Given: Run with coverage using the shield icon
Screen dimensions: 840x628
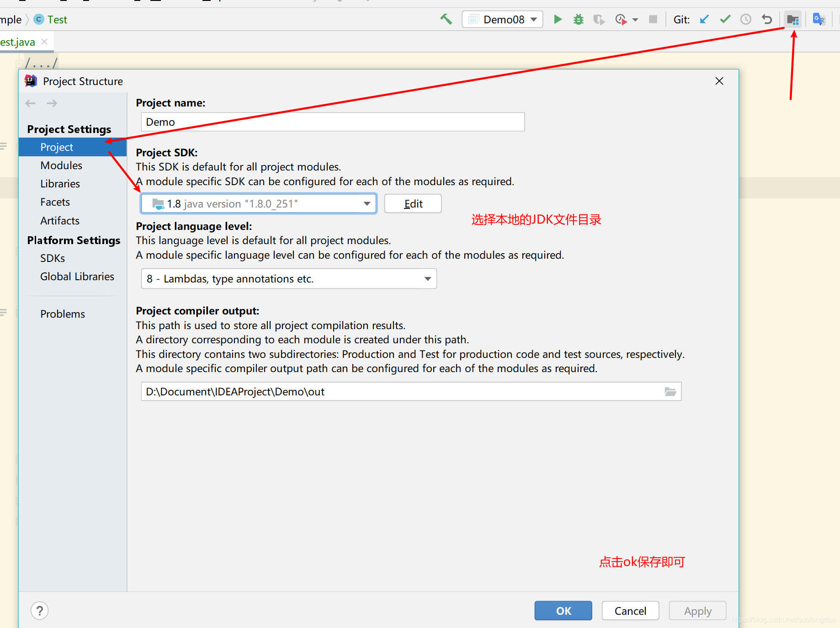Looking at the screenshot, I should (x=599, y=20).
